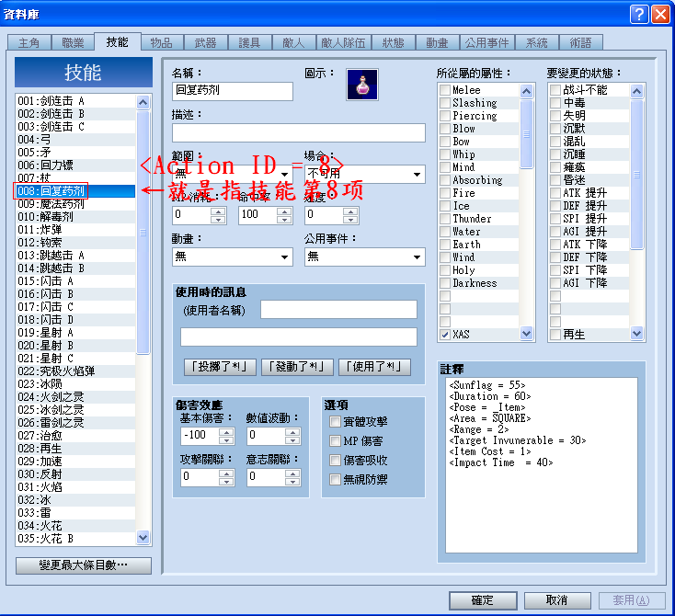The width and height of the screenshot is (675, 616).
Task: Click the 名稱 name field 回复药剂
Action: (x=233, y=91)
